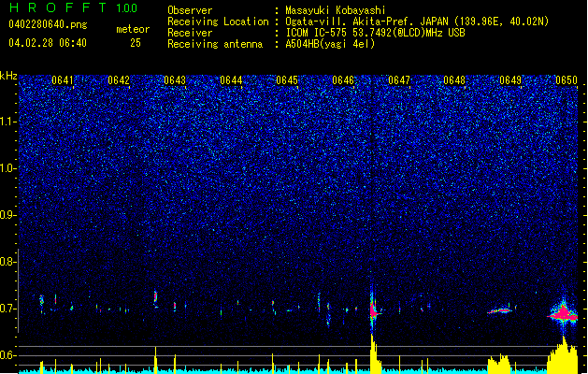Click the long horizontal echo below 0649

click(500, 310)
